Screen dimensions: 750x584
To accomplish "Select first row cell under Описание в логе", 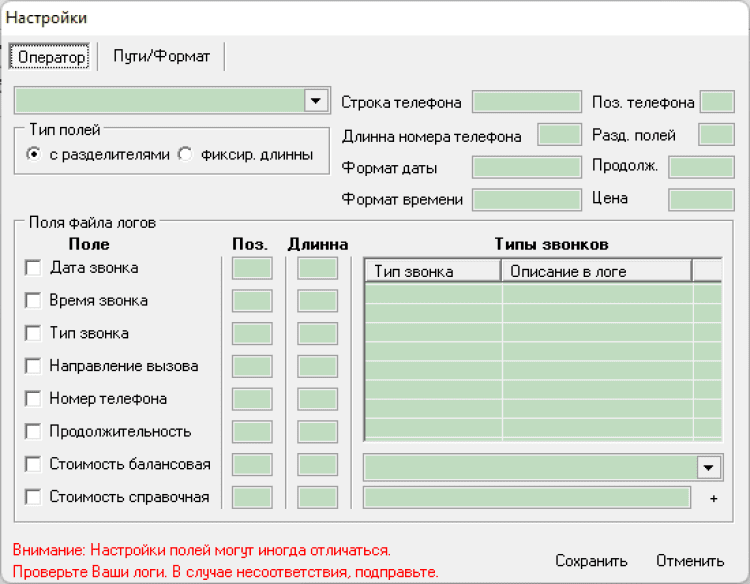I will 597,293.
